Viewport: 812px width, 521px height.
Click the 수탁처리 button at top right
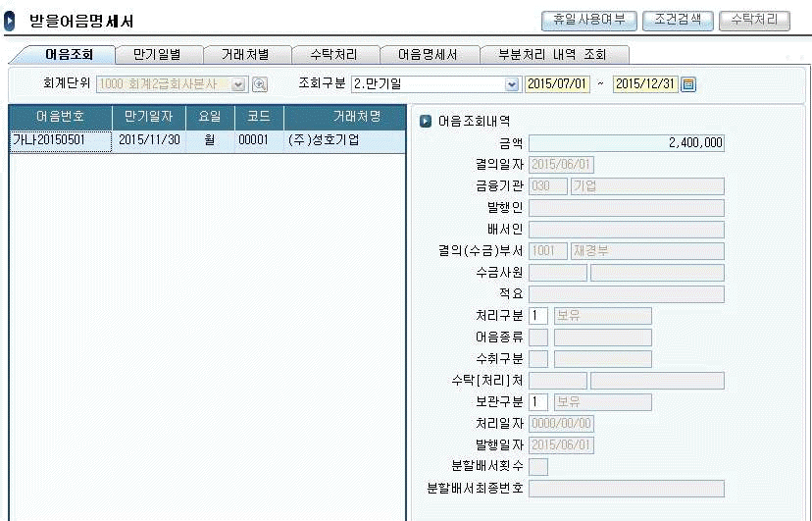pos(753,20)
